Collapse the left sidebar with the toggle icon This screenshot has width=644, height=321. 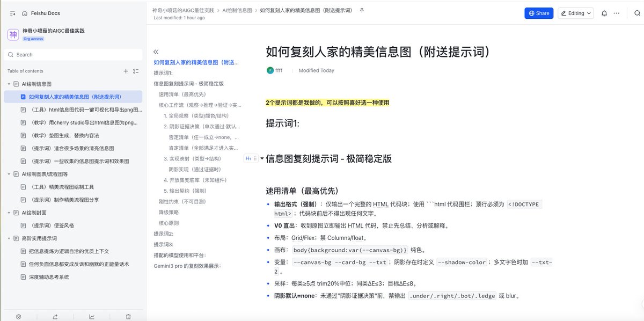[12, 13]
